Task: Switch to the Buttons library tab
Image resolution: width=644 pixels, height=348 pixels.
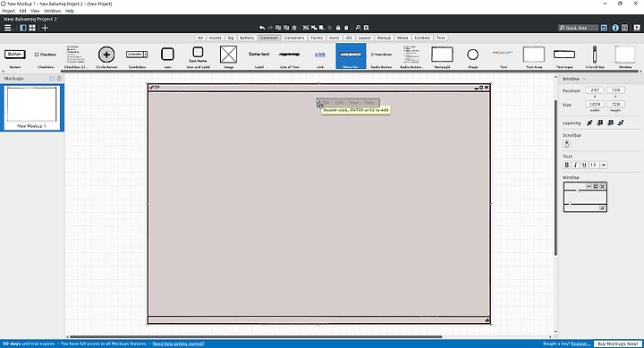Action: [x=247, y=38]
